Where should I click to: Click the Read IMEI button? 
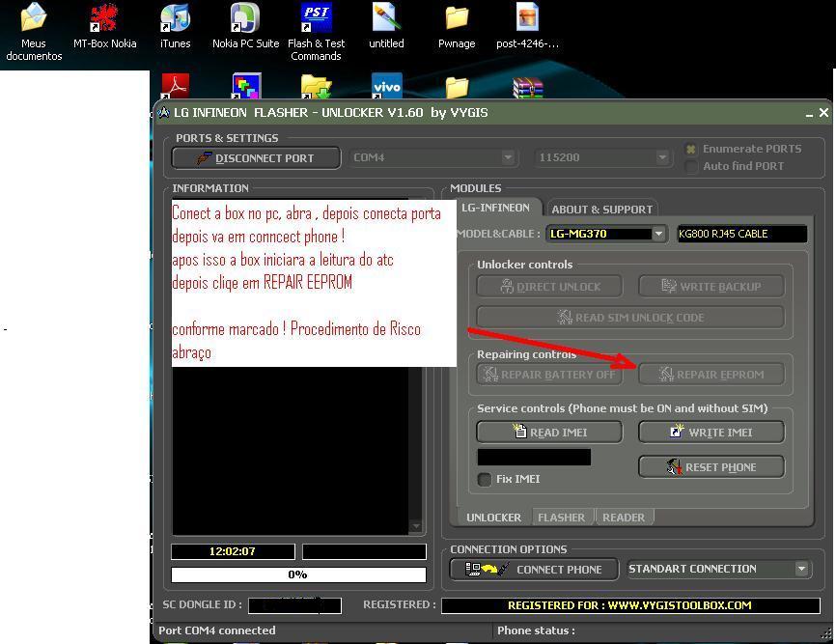click(549, 432)
